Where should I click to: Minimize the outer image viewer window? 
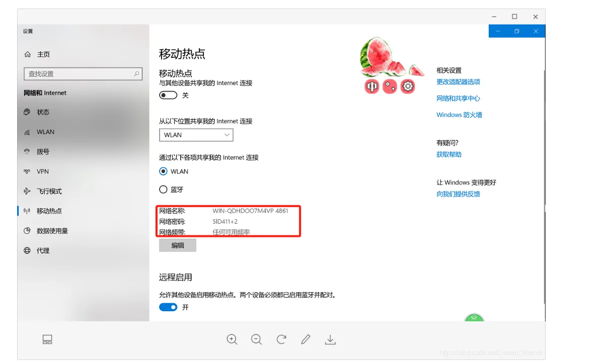tap(494, 17)
